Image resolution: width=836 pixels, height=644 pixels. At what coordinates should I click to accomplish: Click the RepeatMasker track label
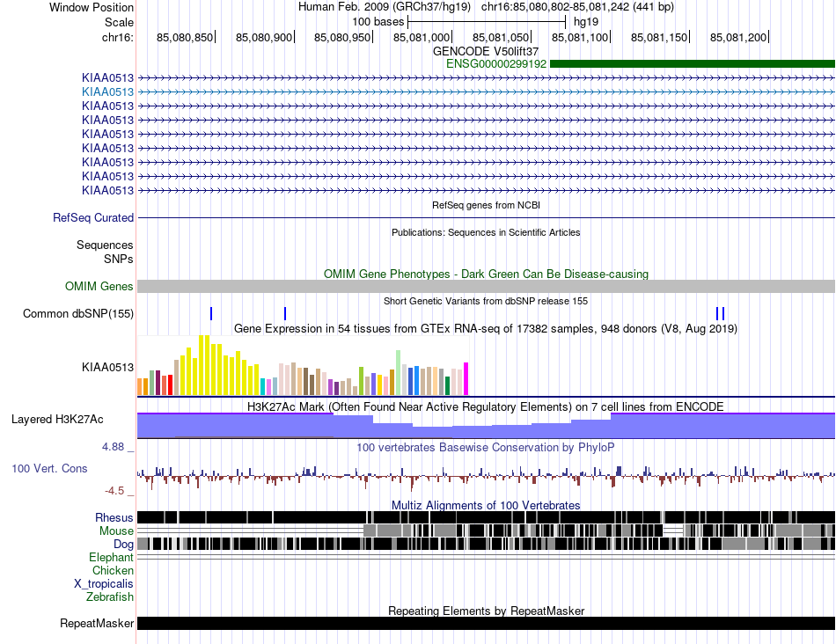tap(97, 623)
